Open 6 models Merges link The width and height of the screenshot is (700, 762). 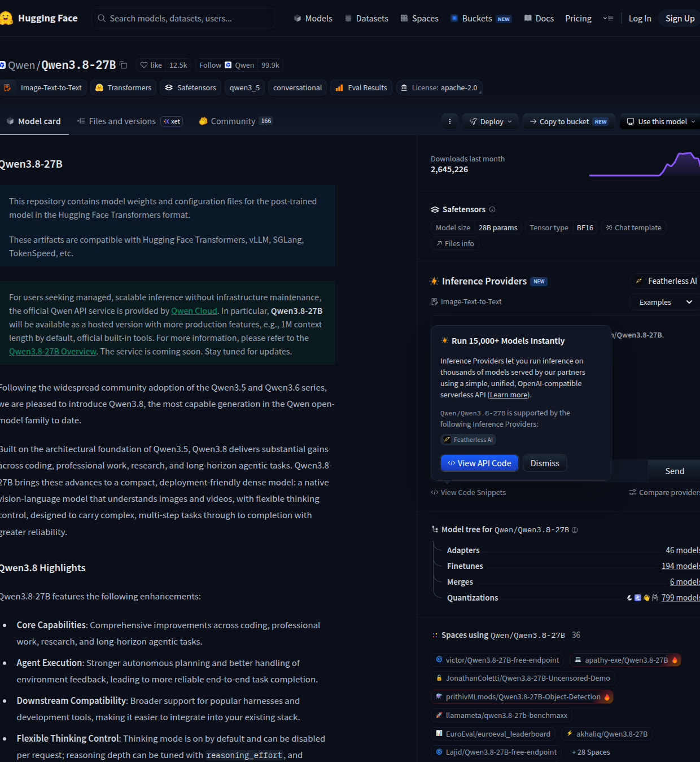tap(685, 582)
